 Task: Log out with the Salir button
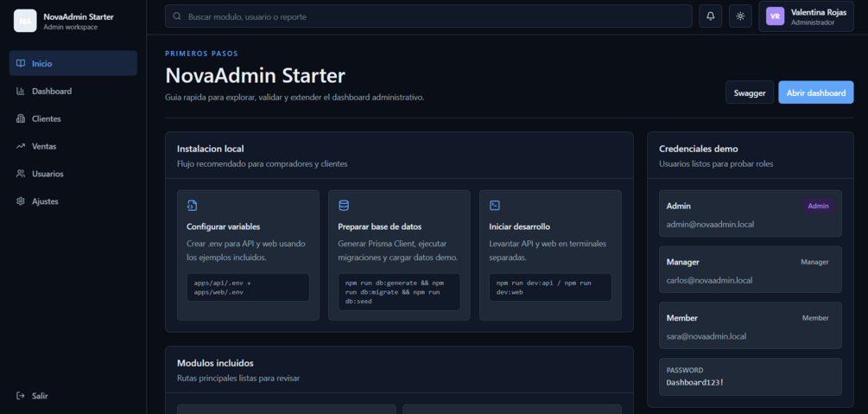pos(73,396)
